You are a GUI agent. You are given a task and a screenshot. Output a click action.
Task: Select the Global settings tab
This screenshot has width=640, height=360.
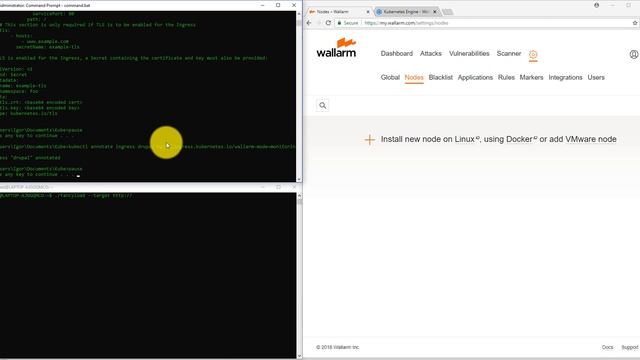pyautogui.click(x=390, y=78)
